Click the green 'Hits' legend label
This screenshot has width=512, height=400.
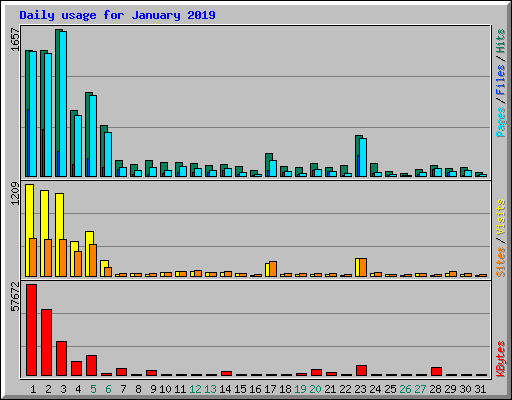501,41
